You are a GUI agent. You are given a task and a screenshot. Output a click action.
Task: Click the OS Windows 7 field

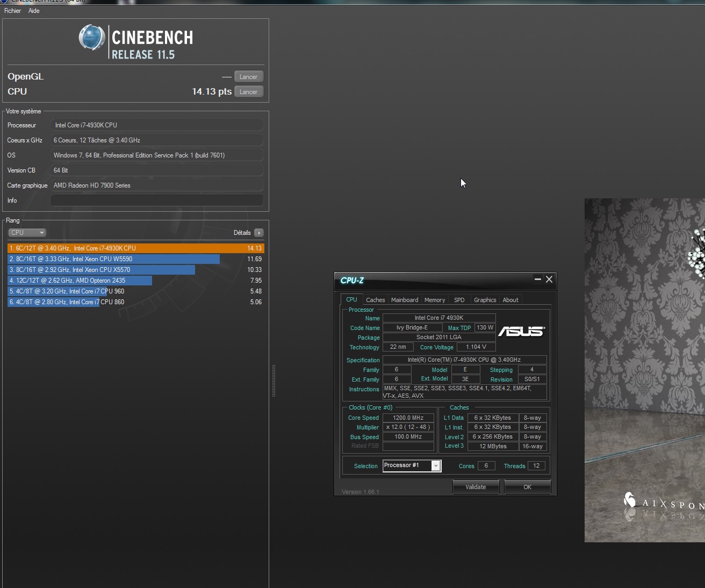pyautogui.click(x=157, y=155)
